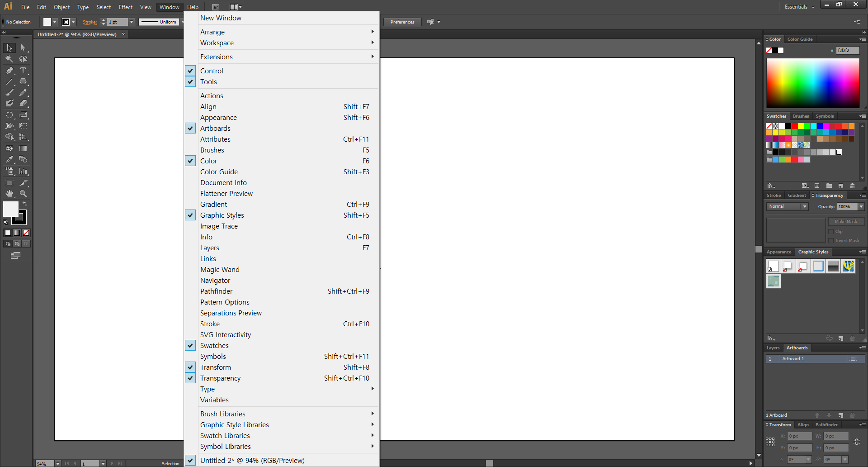Click the large white Fill color box
Viewport: 868px width, 467px height.
(11, 209)
